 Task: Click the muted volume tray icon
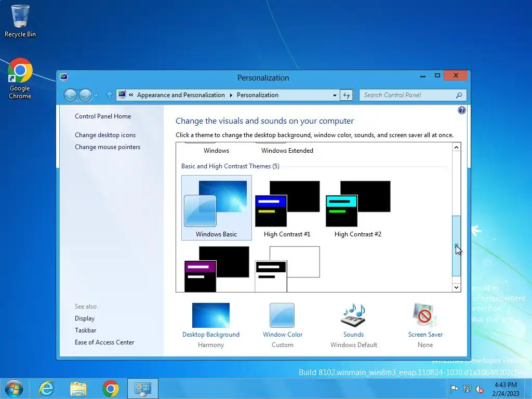(x=480, y=389)
